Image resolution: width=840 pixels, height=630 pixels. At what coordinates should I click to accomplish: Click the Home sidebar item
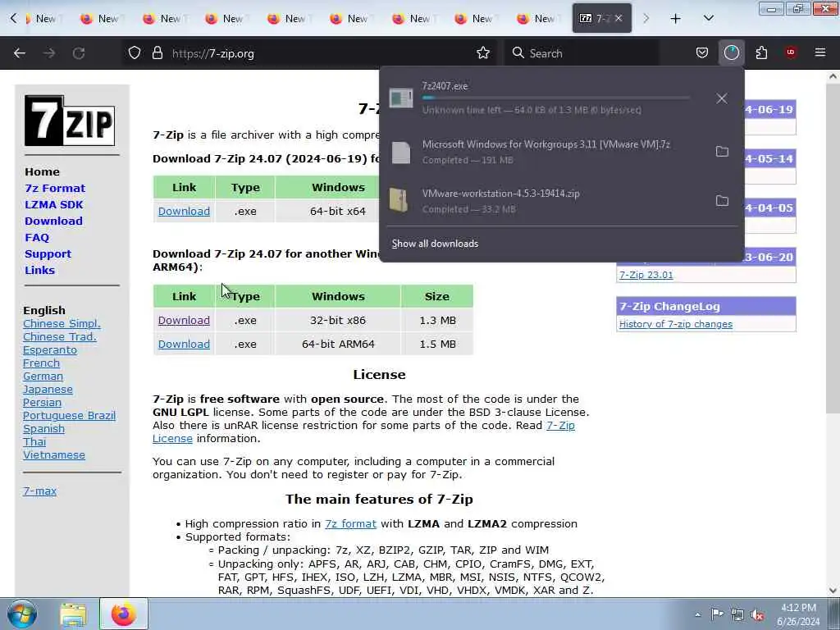pyautogui.click(x=42, y=172)
